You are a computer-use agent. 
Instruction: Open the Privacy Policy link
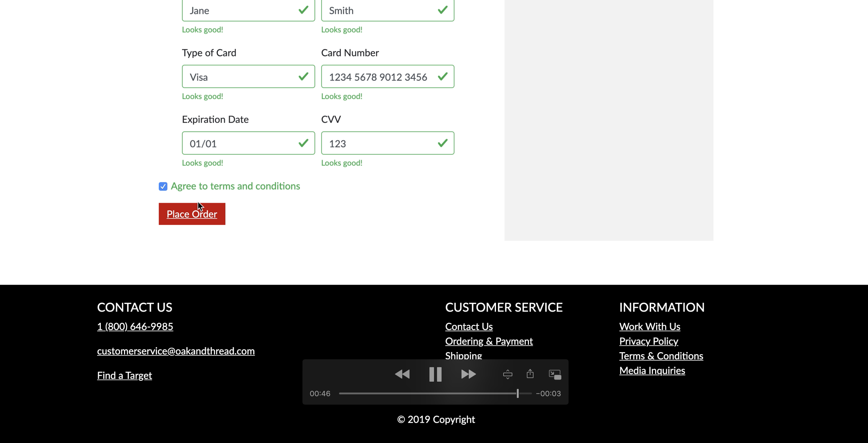[648, 341]
